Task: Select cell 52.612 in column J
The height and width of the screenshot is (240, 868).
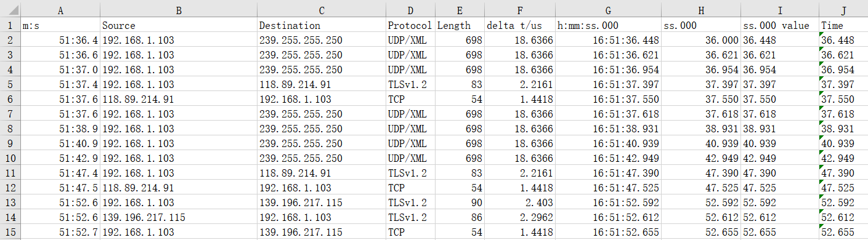Action: 843,217
